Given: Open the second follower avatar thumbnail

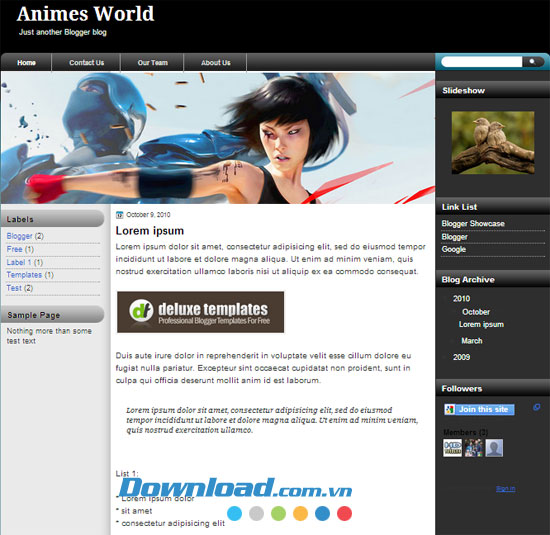Looking at the screenshot, I should click(474, 448).
